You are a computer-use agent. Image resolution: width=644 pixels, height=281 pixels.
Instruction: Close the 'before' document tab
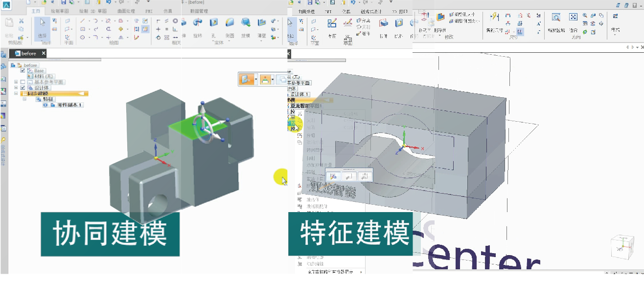43,53
